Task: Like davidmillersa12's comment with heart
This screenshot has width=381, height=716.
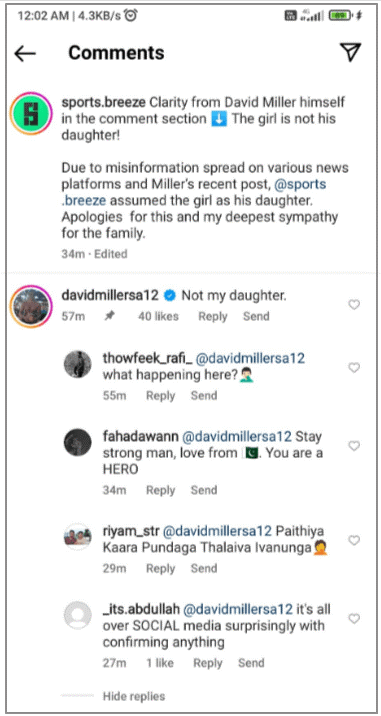Action: pyautogui.click(x=354, y=305)
